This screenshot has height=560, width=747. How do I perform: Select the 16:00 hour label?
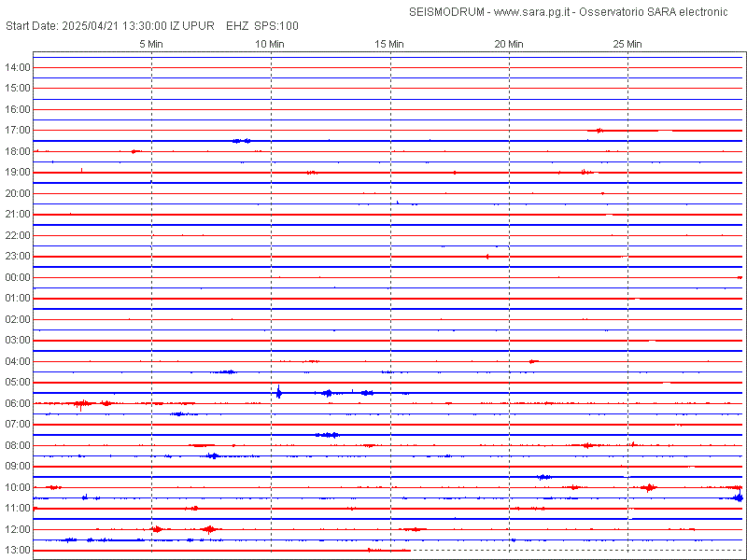tap(18, 109)
